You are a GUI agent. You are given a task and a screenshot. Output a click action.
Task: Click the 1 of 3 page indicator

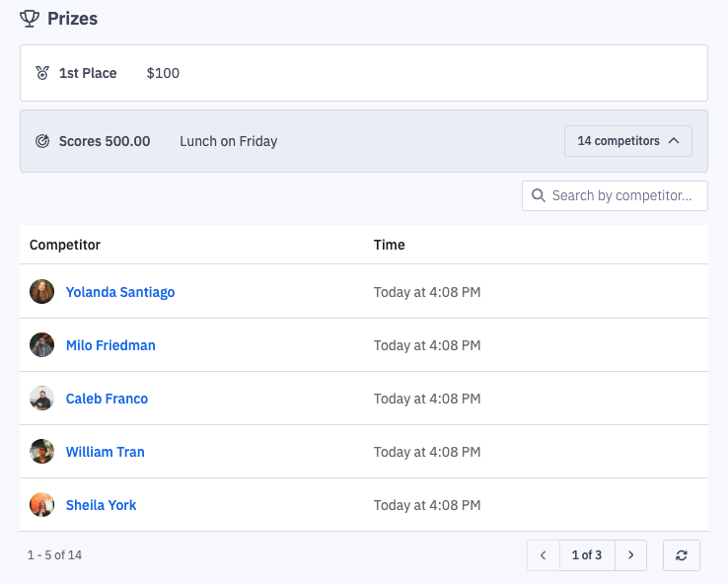[587, 555]
